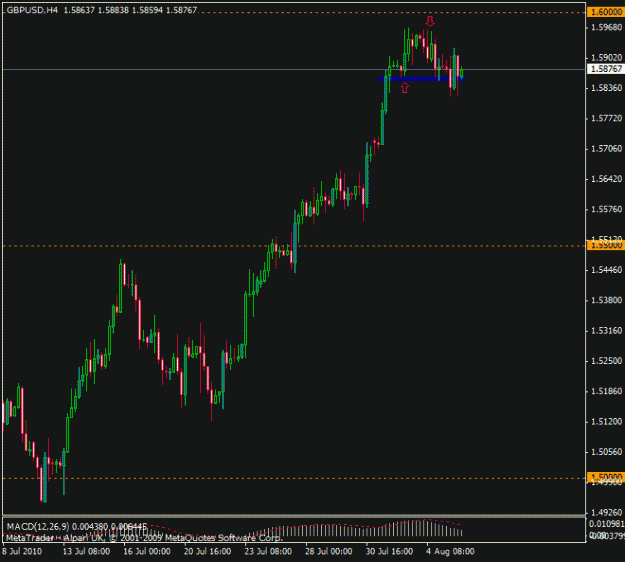625x562 pixels.
Task: Click price axis label 1.57060
Action: pos(607,149)
